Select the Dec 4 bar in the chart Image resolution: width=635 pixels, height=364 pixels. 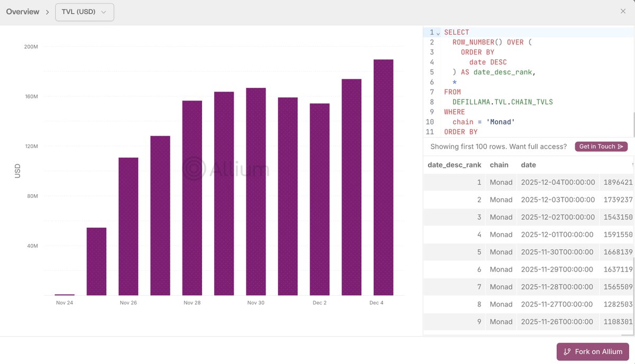383,177
